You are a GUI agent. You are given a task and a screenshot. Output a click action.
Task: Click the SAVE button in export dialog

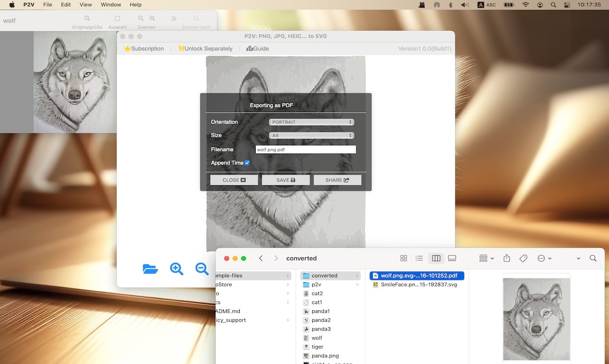click(x=285, y=180)
